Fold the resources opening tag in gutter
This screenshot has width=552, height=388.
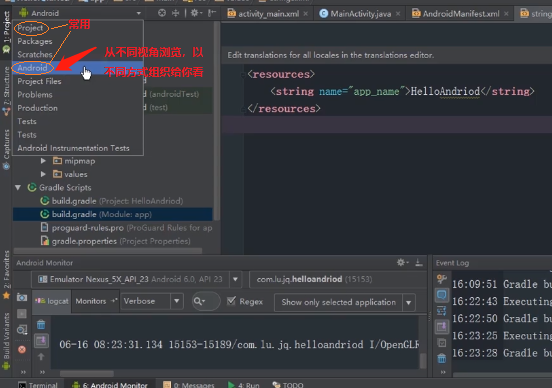[243, 75]
